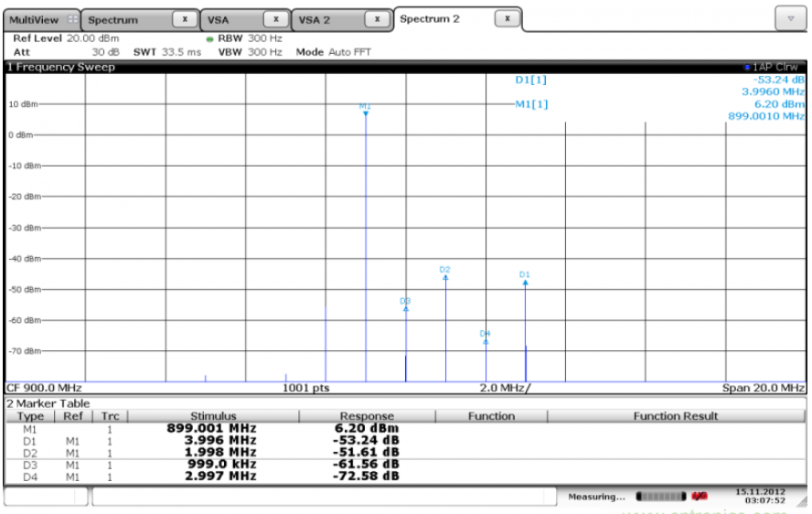The width and height of the screenshot is (812, 514).
Task: Click the Trc column header
Action: (x=110, y=416)
